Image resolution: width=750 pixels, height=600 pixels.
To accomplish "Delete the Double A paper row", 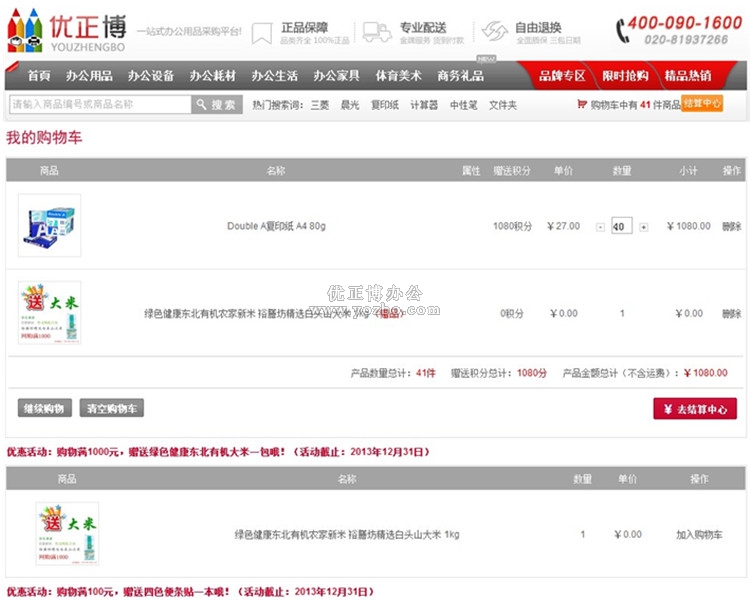I will 731,226.
